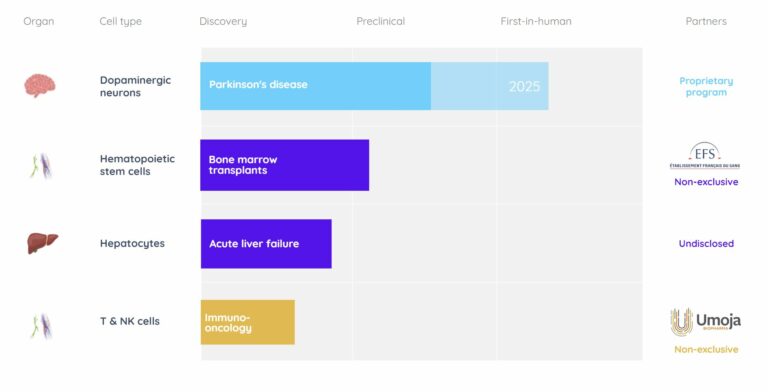Click the 2025 milestone segment
The height and width of the screenshot is (392, 768).
point(490,86)
